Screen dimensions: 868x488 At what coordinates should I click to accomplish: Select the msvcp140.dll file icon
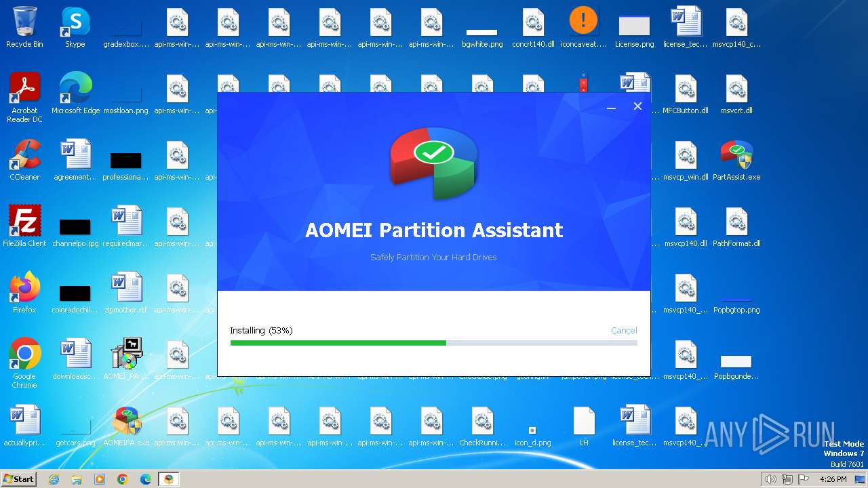(x=686, y=227)
